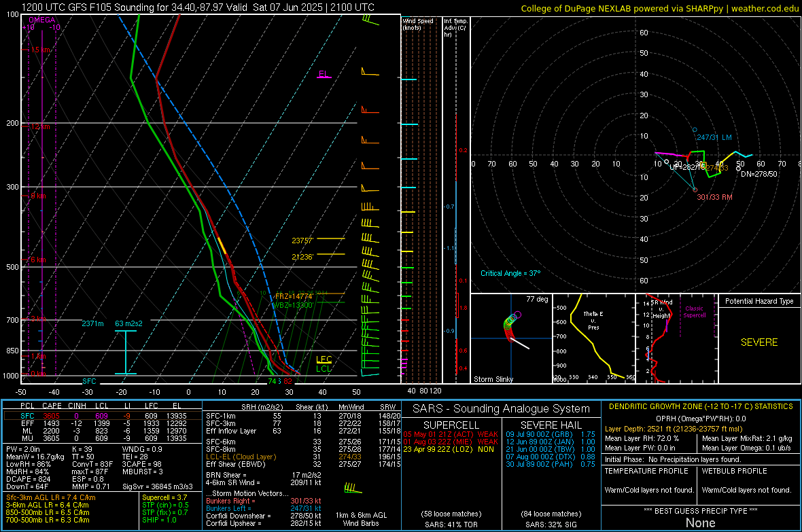
Task: Select the cyan effective inflow layer bracket
Action: click(125, 353)
